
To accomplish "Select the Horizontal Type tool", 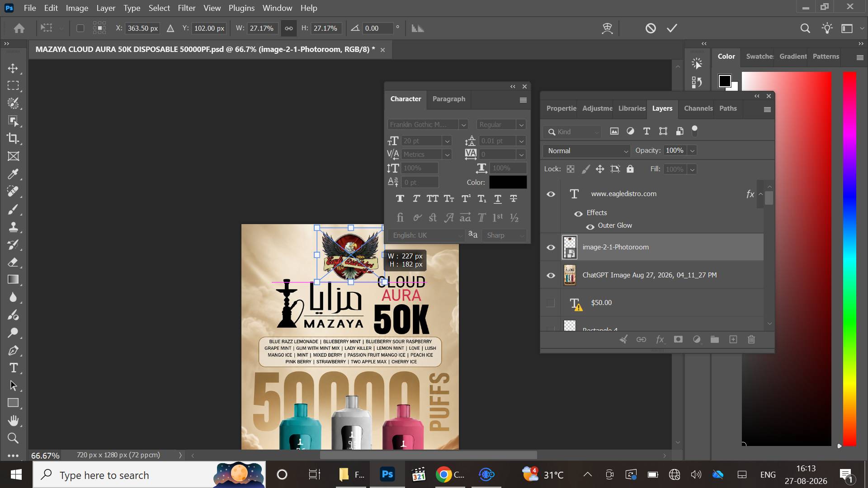I will pos(13,368).
